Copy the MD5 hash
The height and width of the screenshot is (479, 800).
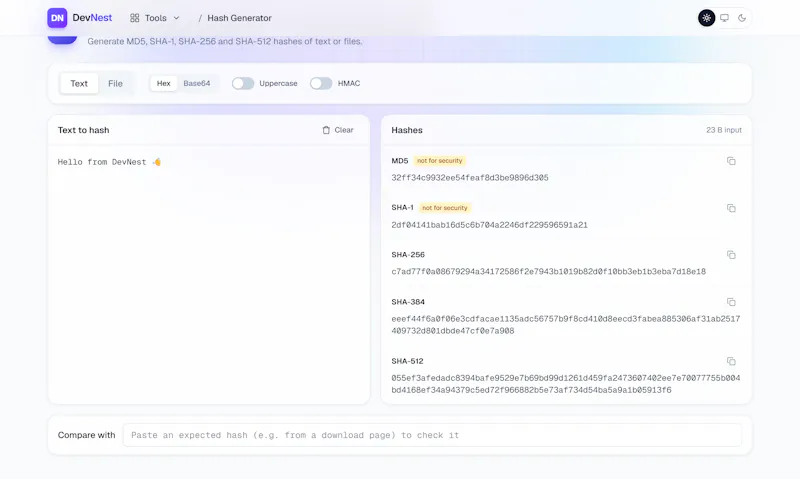[731, 161]
